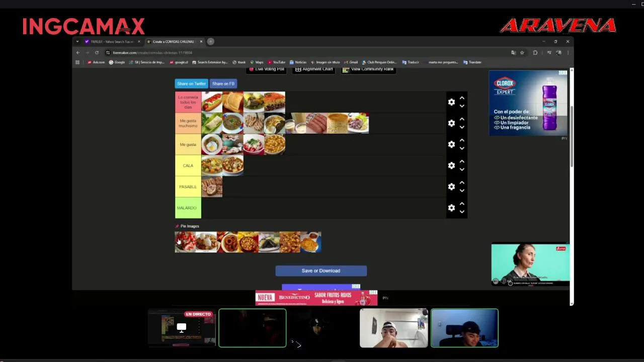The image size is (644, 362).
Task: Open settings gear for 'Me gusta' tier
Action: pos(451,144)
